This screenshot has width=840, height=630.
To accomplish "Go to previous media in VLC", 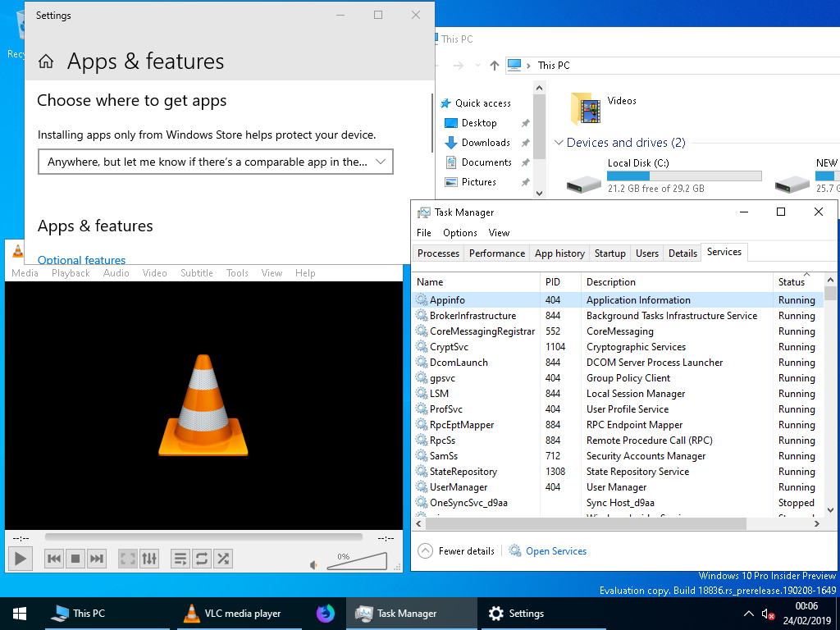I will 54,559.
